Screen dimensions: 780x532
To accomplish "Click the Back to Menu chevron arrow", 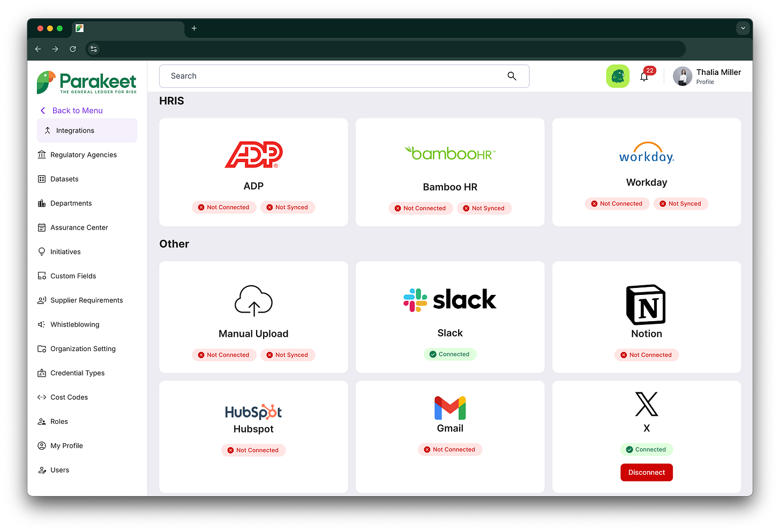I will (43, 110).
